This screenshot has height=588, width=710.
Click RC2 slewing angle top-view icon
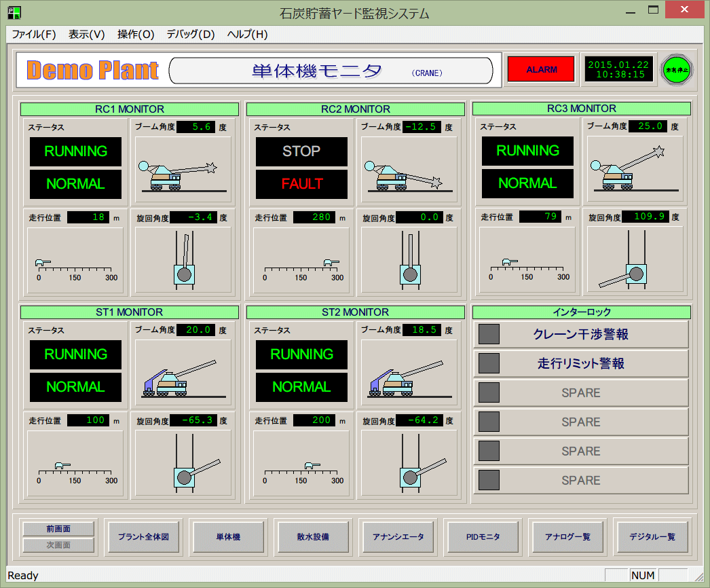pyautogui.click(x=410, y=261)
